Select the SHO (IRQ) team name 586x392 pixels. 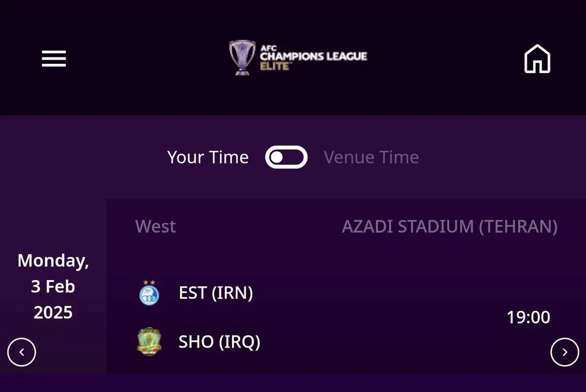click(x=219, y=342)
